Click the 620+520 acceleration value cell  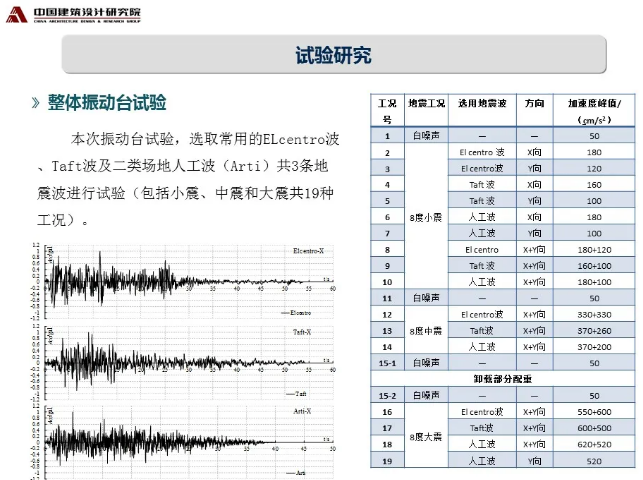coord(593,444)
